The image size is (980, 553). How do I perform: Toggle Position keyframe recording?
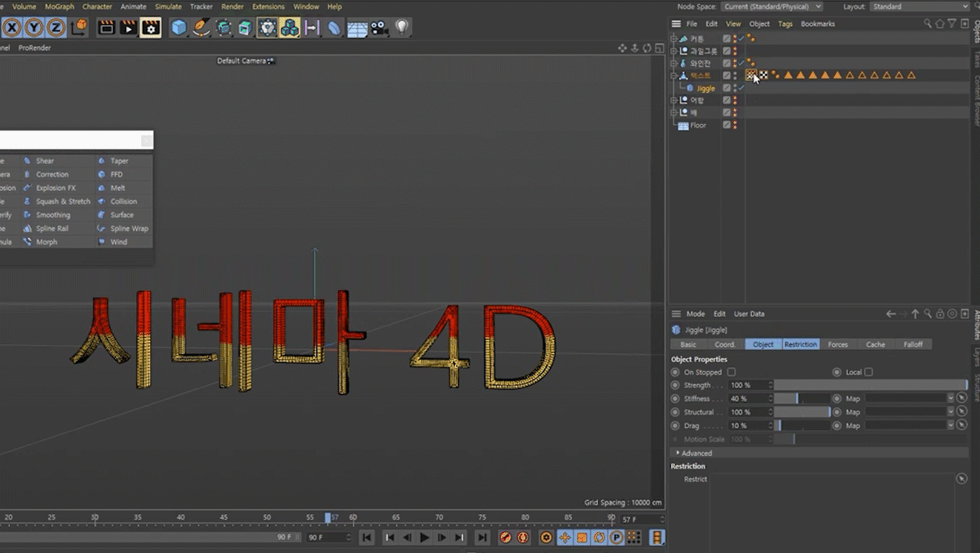point(564,537)
